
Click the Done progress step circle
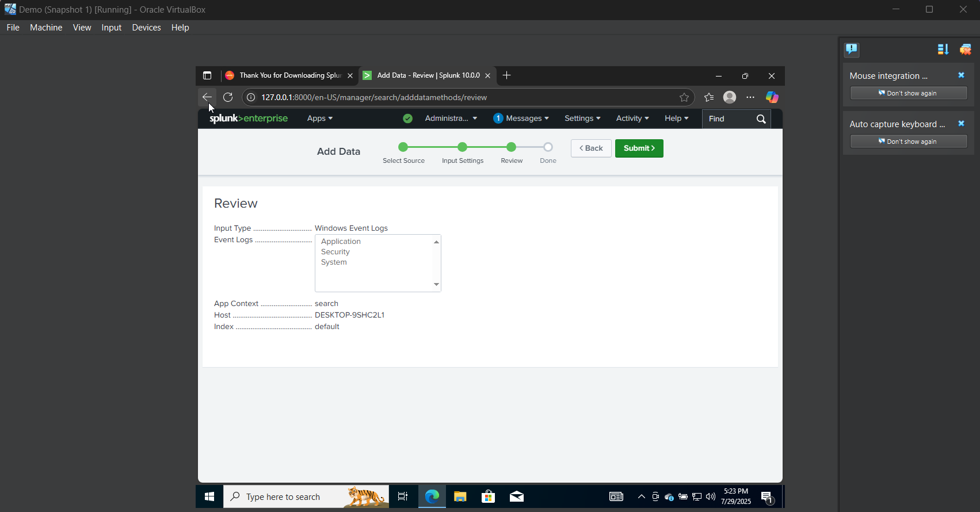548,147
